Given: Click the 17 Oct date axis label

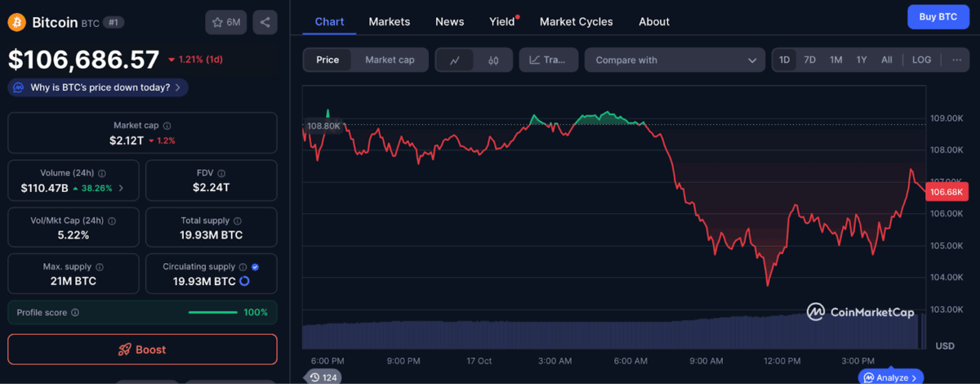Looking at the screenshot, I should pos(479,361).
